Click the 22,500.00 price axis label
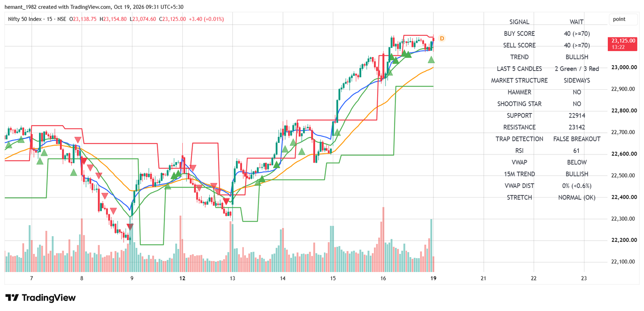The image size is (644, 311). [x=624, y=176]
